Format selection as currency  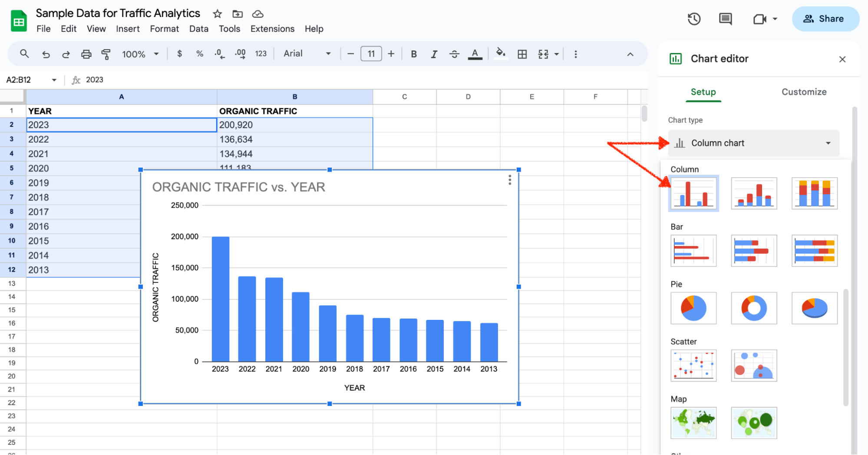pos(179,54)
